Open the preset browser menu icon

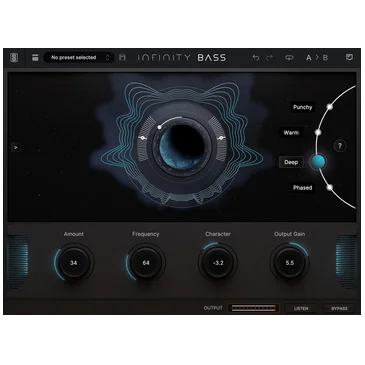coord(35,58)
